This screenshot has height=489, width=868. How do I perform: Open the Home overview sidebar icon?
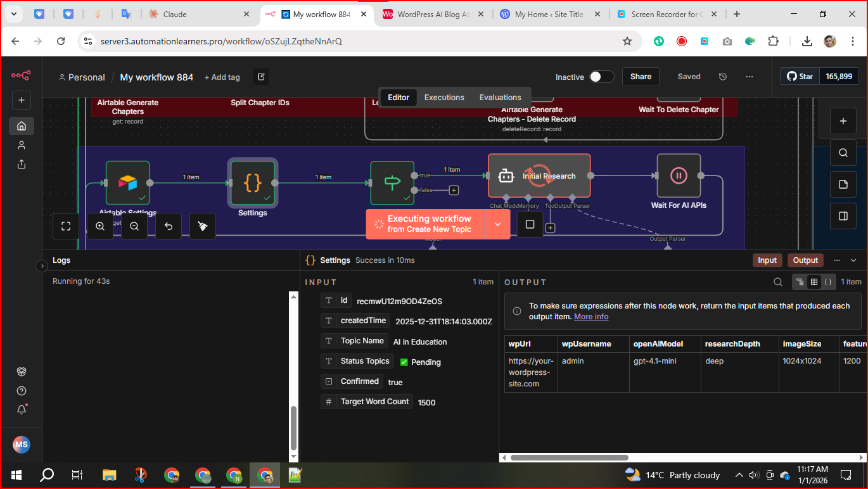[22, 125]
